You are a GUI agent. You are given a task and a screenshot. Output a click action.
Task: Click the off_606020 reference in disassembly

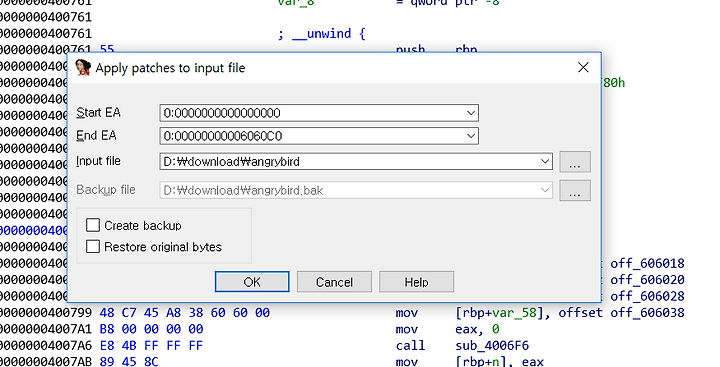click(647, 280)
